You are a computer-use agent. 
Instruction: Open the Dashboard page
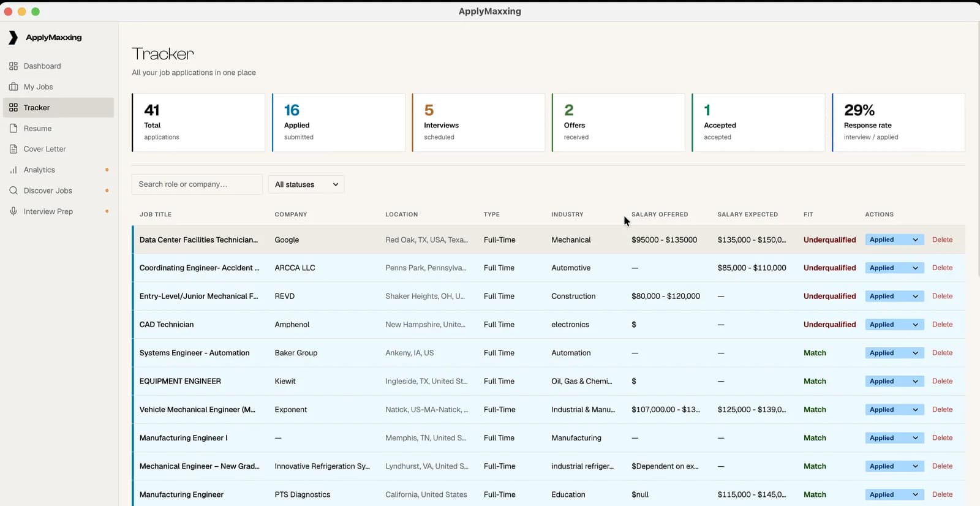58,66
